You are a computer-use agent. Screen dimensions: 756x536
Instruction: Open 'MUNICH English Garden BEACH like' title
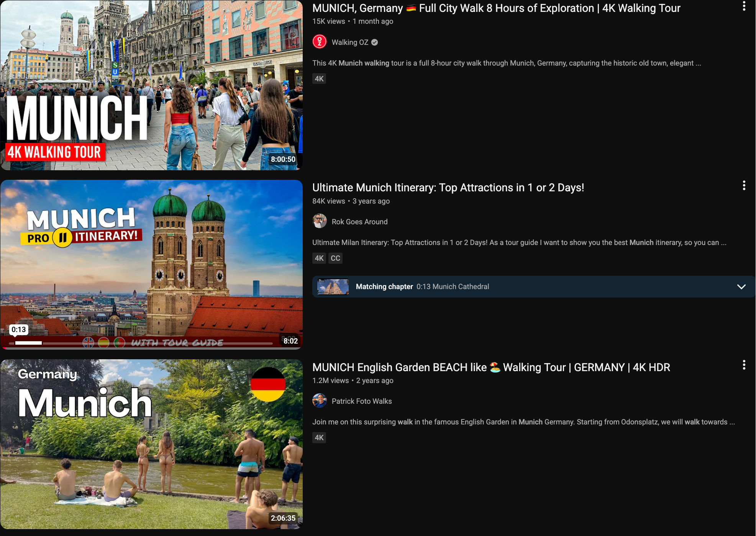(x=491, y=367)
